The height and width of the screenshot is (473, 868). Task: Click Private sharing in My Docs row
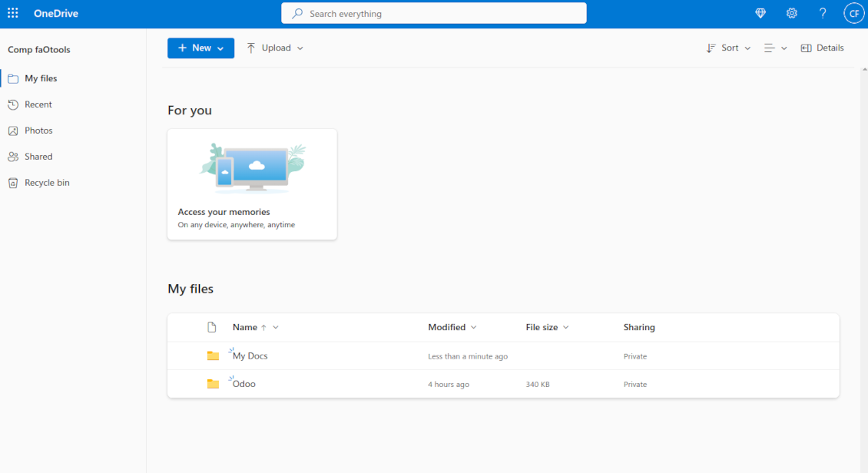(635, 356)
